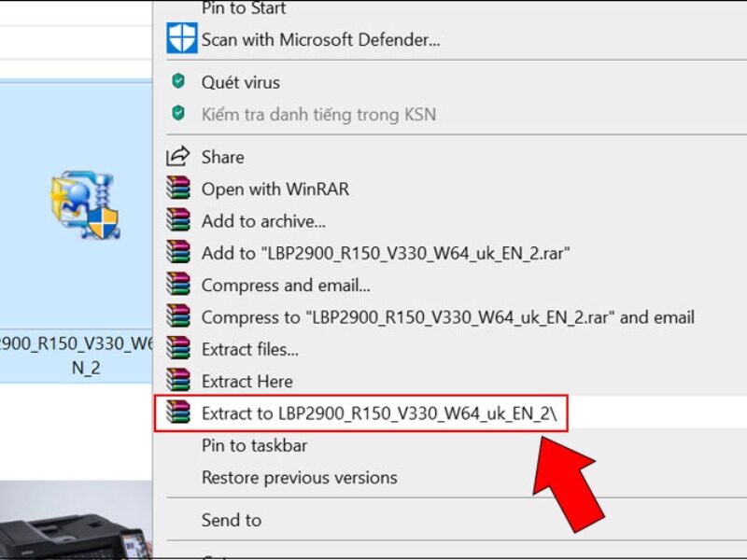Select Restore previous versions
The height and width of the screenshot is (560, 747).
click(x=299, y=477)
